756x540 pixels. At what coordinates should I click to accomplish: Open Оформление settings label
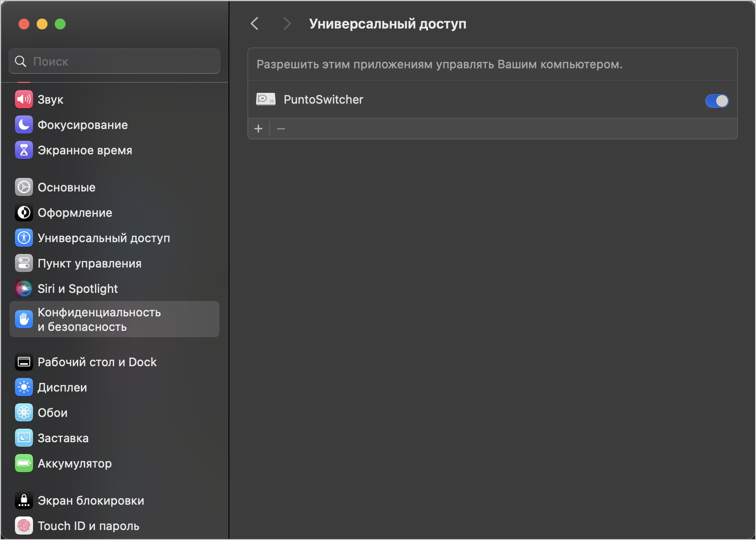pos(75,213)
